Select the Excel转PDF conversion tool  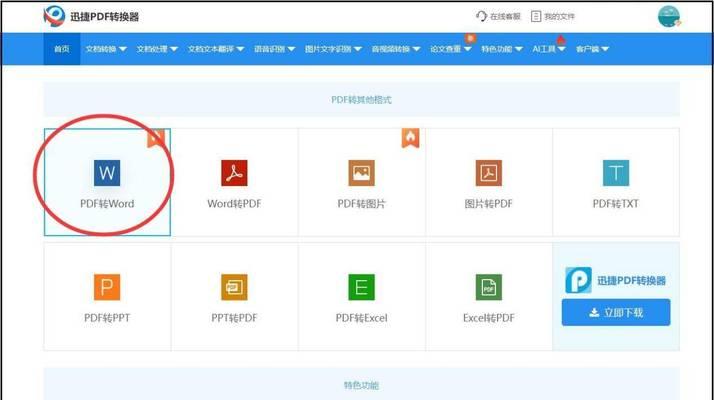489,297
